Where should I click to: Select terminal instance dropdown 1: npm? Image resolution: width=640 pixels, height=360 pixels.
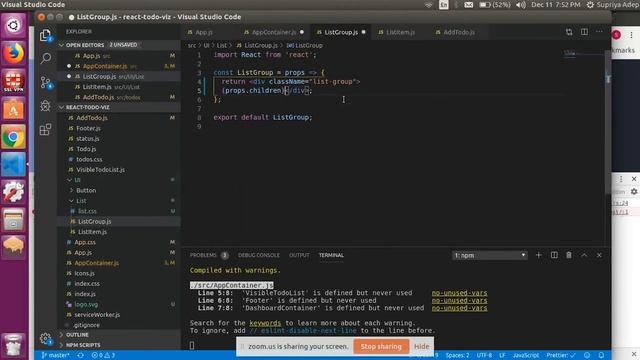coord(489,255)
